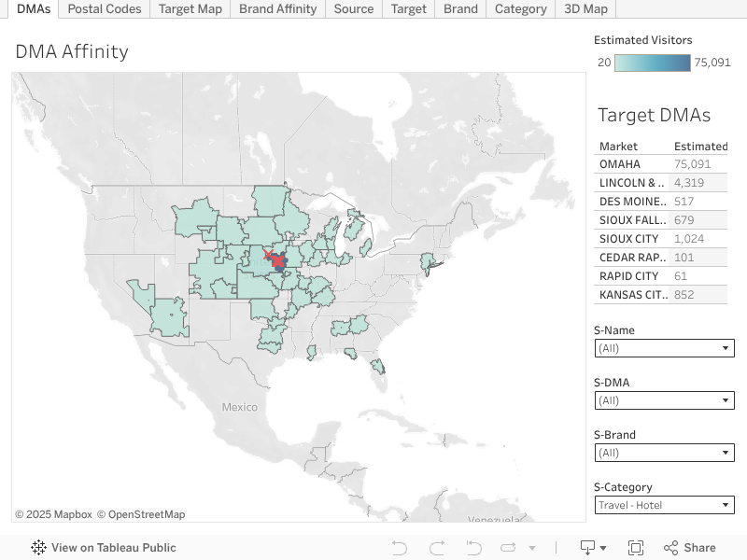747x560 pixels.
Task: Click the Tableau logo icon
Action: (39, 548)
